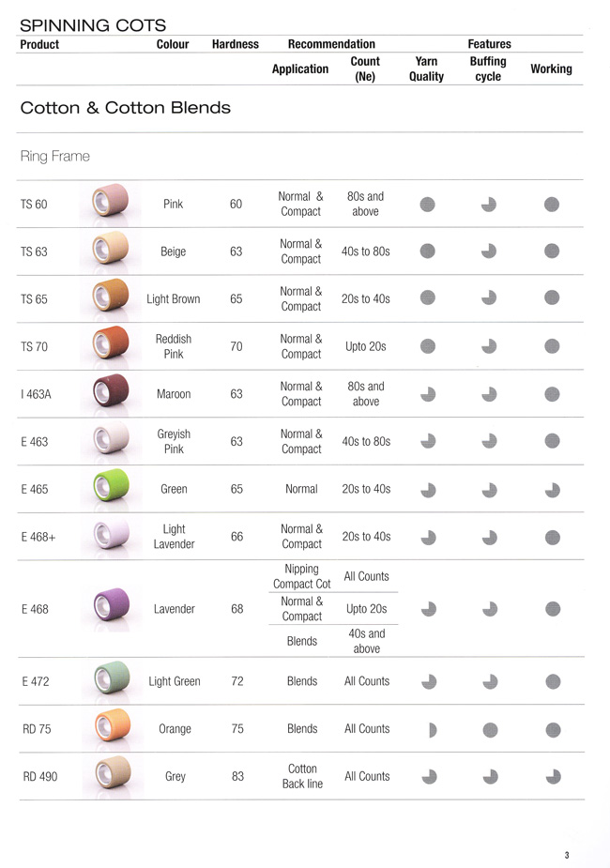This screenshot has width=610, height=868.
Task: Click the I 463A maroon cot image
Action: (111, 390)
